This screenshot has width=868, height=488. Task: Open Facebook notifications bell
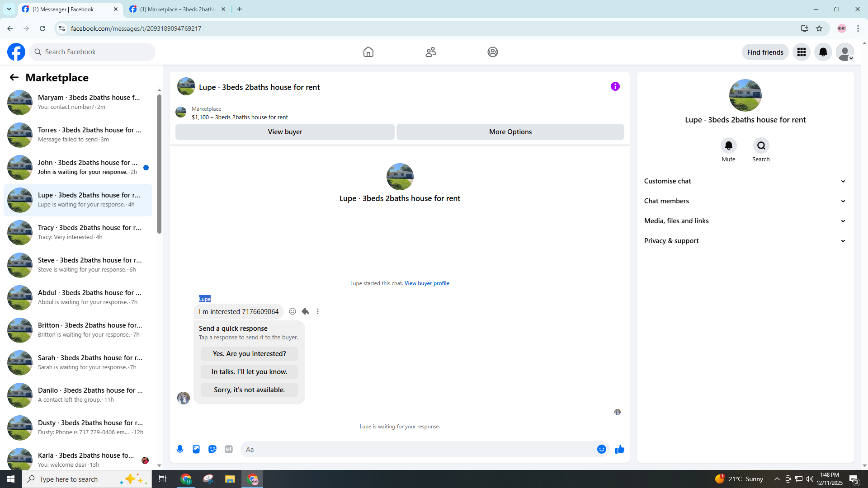[x=823, y=52]
